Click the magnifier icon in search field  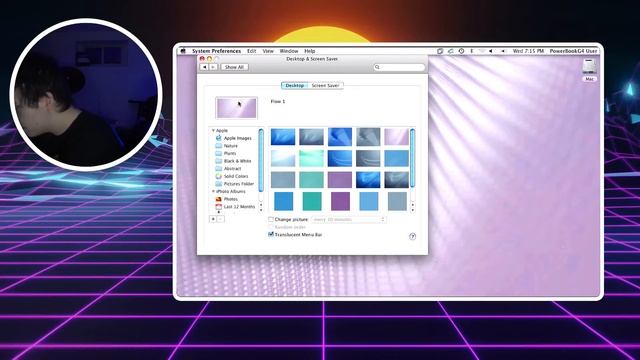[x=378, y=67]
